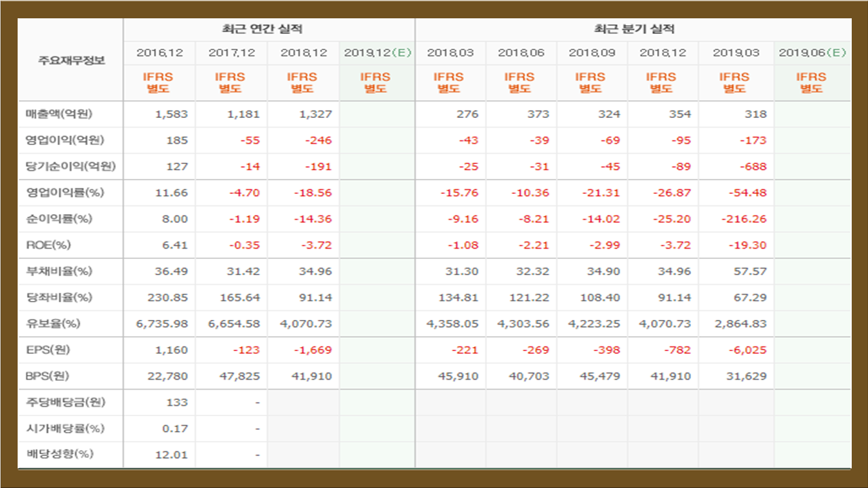Select the -173 operating profit value
The height and width of the screenshot is (488, 868).
(753, 140)
